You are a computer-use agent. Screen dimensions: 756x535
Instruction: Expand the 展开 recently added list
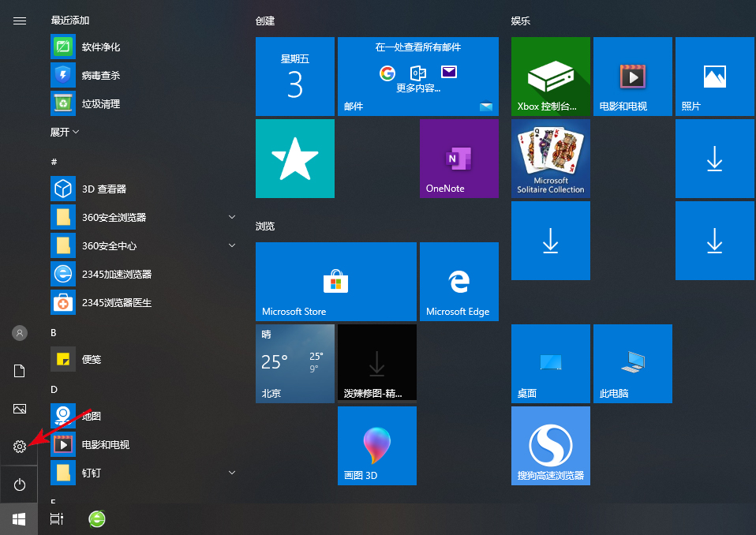(x=65, y=132)
